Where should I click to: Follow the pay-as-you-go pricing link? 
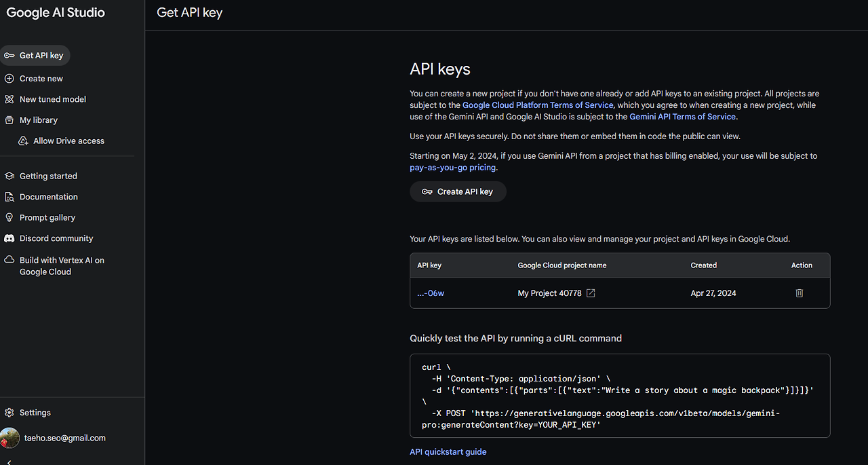coord(453,167)
